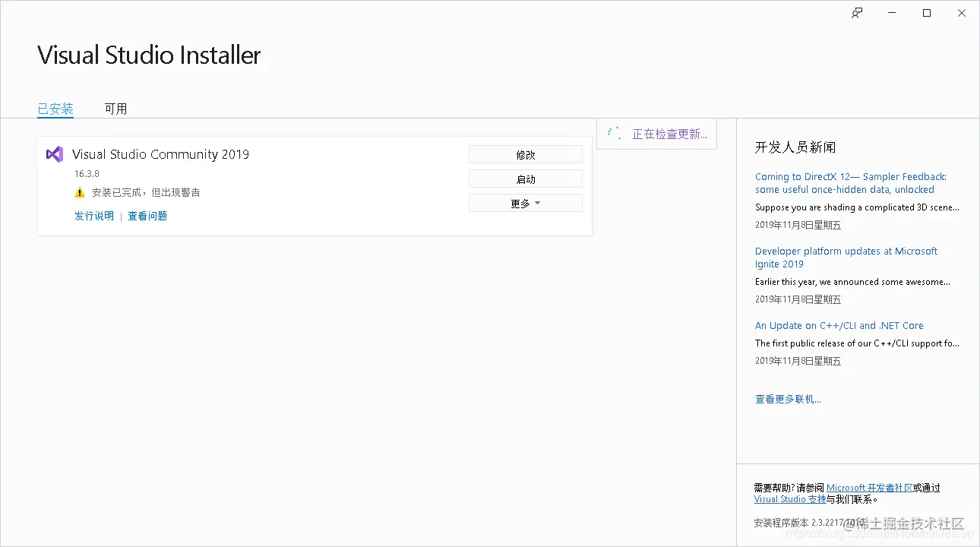Open the 查看问题 link
This screenshot has height=547, width=980.
147,216
